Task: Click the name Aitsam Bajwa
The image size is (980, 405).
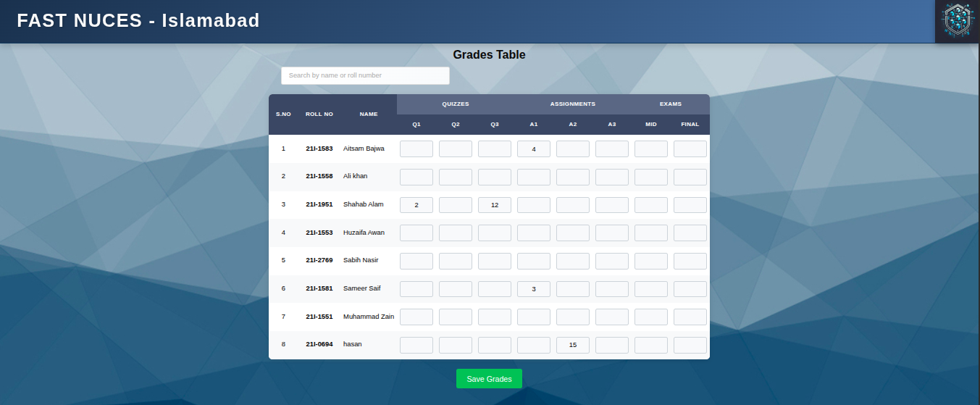Action: pyautogui.click(x=364, y=149)
